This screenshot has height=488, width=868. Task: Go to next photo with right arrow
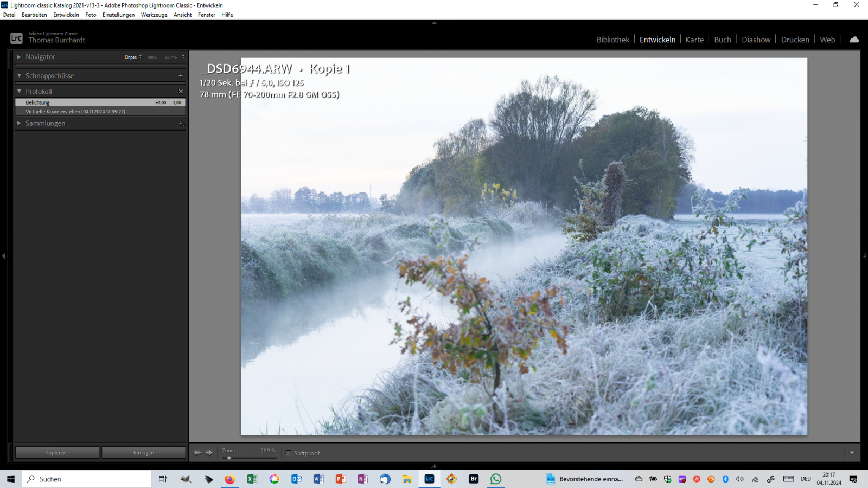209,452
